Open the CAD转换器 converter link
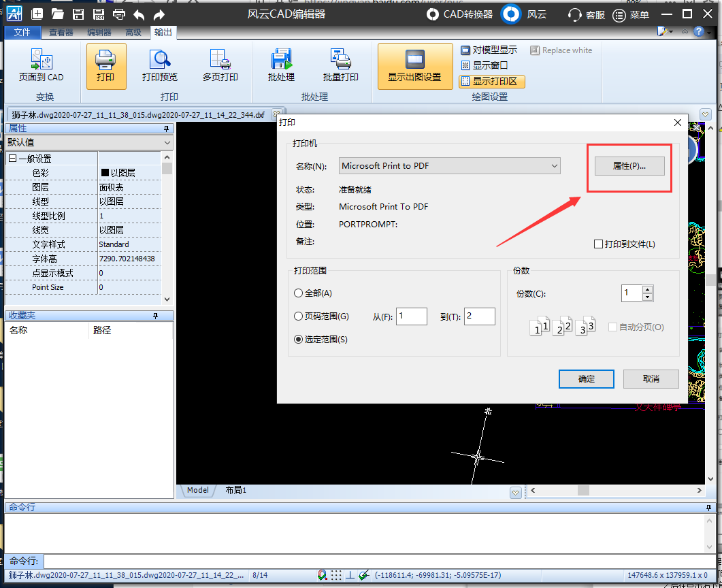 (x=459, y=14)
